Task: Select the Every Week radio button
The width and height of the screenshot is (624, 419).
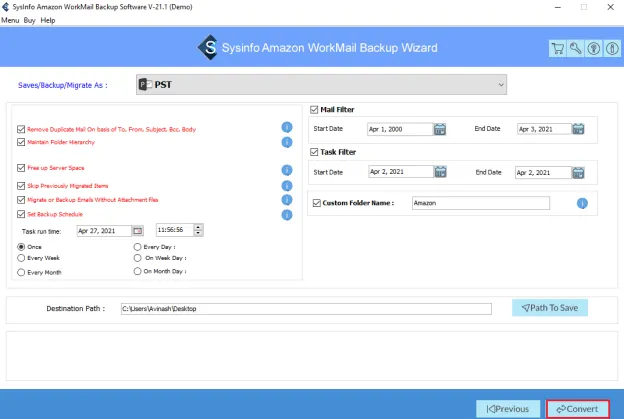Action: tap(22, 258)
